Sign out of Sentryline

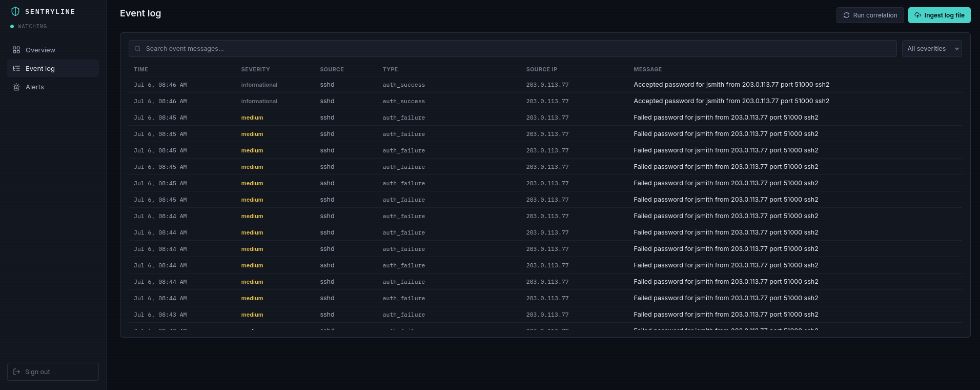(x=53, y=372)
